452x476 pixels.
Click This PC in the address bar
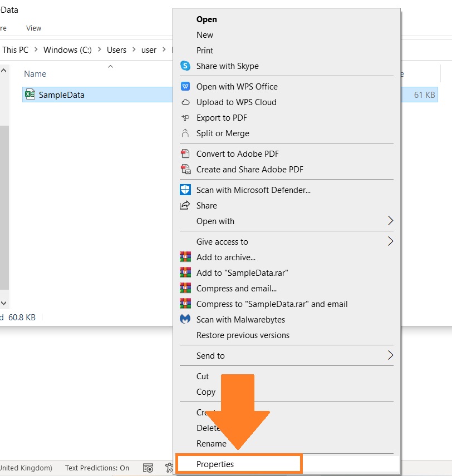(15, 50)
